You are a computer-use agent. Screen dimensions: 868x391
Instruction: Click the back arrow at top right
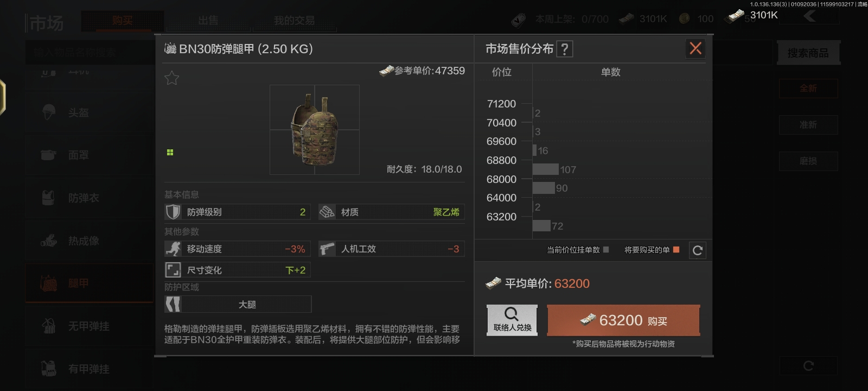point(810,16)
